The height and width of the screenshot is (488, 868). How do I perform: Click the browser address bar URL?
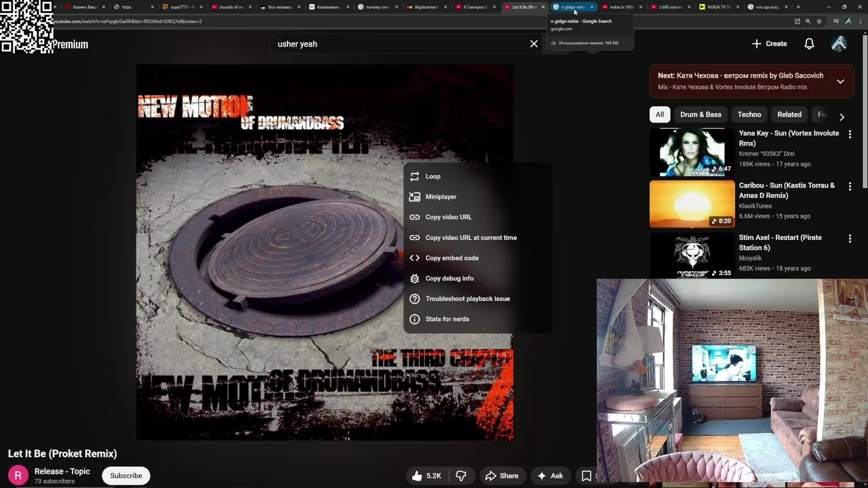[127, 21]
